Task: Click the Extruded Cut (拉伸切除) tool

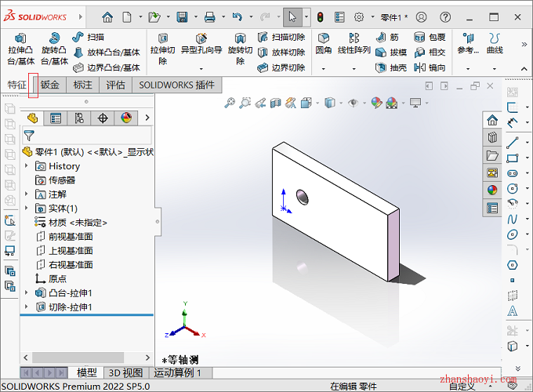Action: [x=163, y=49]
